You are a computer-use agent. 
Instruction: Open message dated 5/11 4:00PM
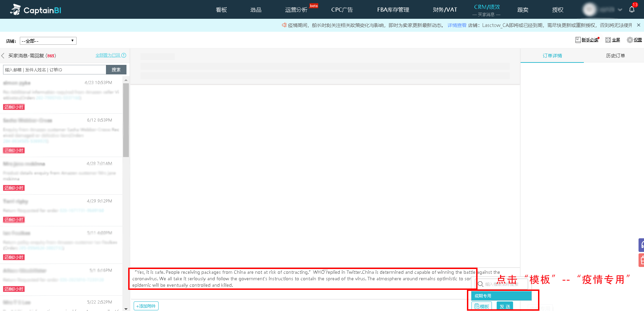(x=61, y=245)
